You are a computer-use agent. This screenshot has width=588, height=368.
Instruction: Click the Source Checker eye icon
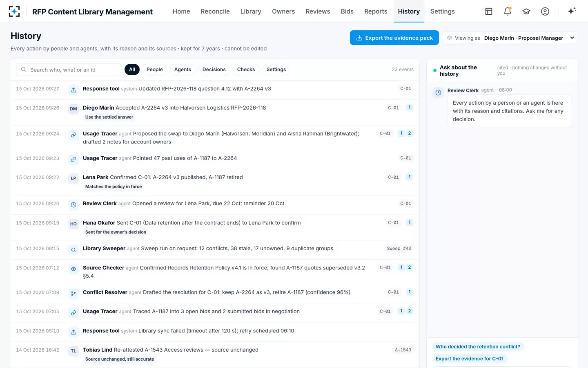tap(73, 269)
